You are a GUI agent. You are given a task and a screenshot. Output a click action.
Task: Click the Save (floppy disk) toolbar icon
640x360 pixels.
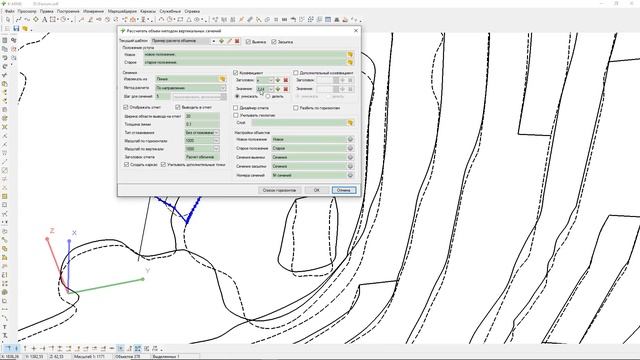click(x=16, y=29)
